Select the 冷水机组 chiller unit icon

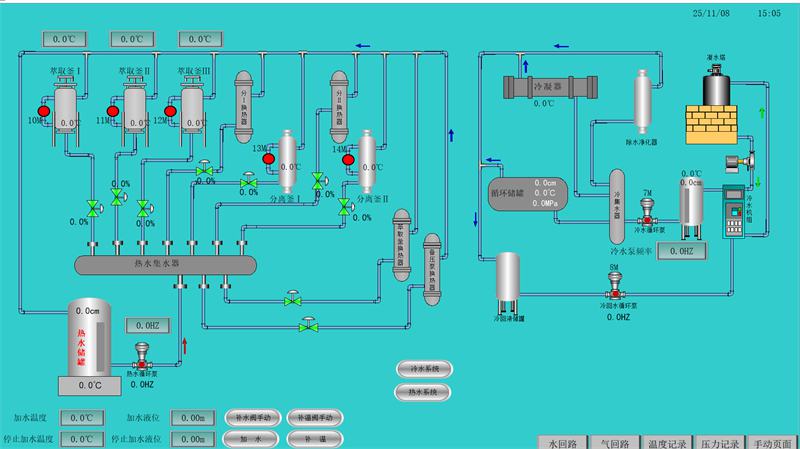coord(737,211)
